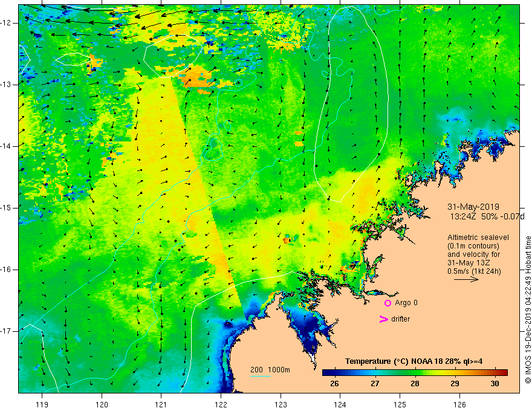Click the 'drifter' legend label
This screenshot has width=532, height=411.
[x=400, y=319]
